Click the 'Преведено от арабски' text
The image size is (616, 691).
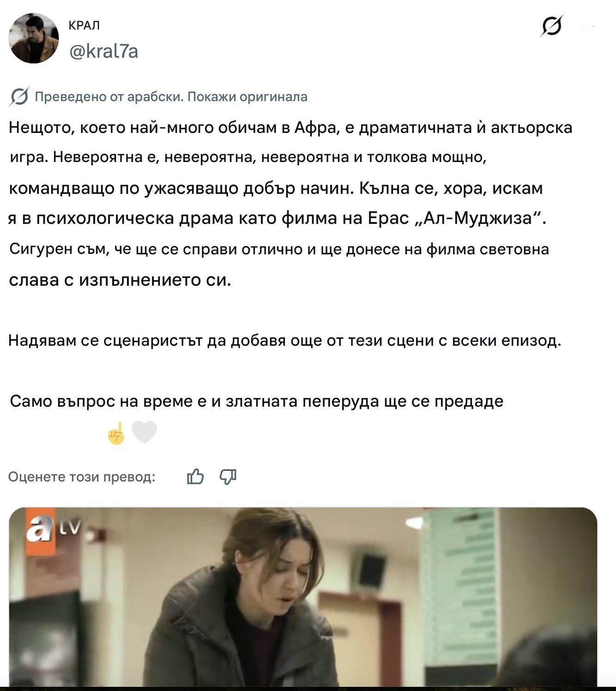tap(109, 97)
